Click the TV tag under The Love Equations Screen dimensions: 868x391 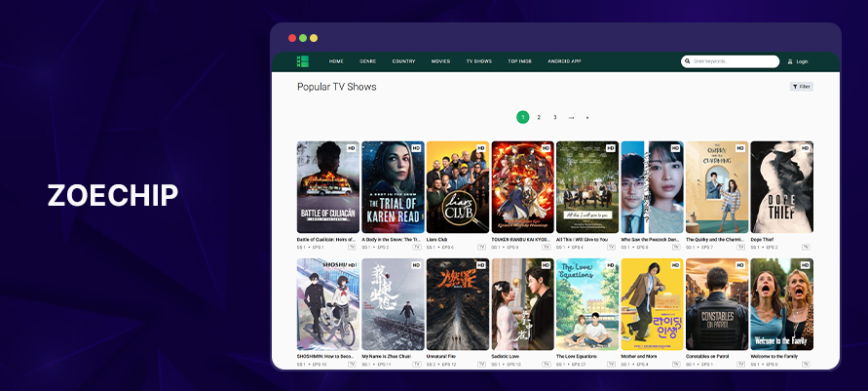[611, 364]
